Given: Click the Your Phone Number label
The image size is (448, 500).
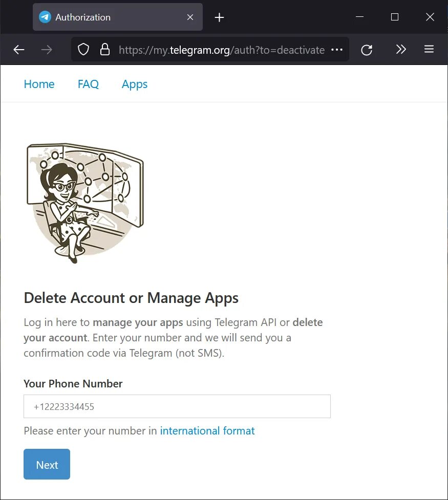Looking at the screenshot, I should 73,384.
